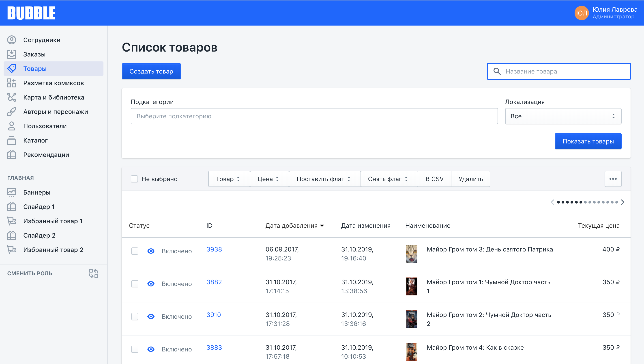Click the Создать товар button
Screen dimensions: 644x364
(151, 71)
